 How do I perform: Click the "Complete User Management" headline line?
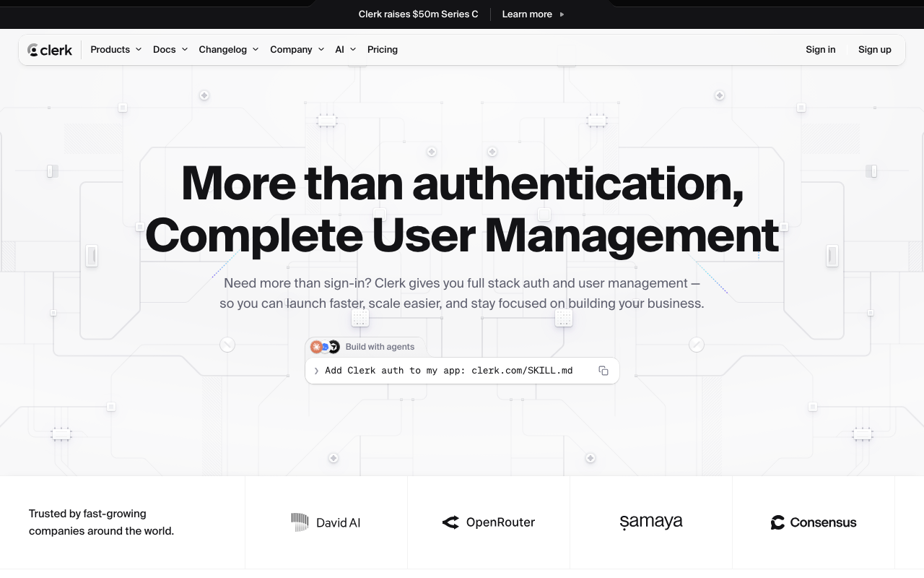coord(462,236)
